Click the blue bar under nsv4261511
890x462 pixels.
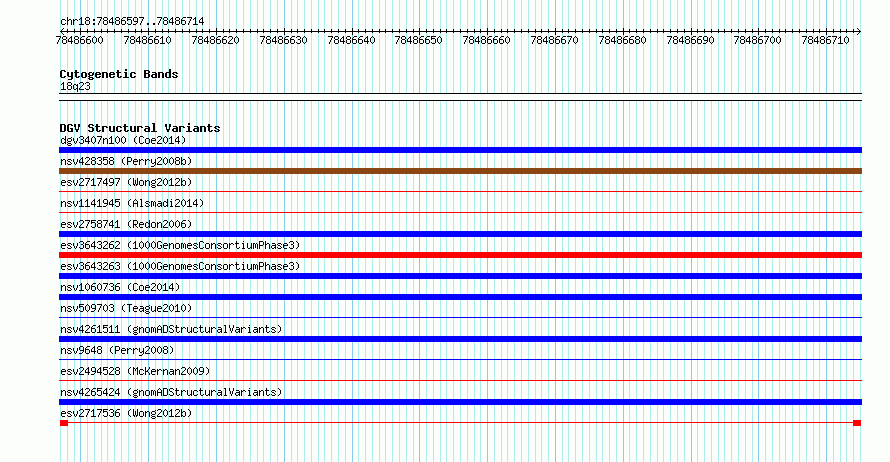coord(460,339)
